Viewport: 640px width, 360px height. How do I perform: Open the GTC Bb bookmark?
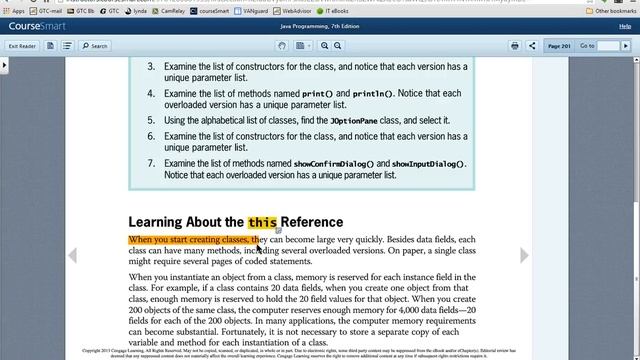click(x=81, y=11)
